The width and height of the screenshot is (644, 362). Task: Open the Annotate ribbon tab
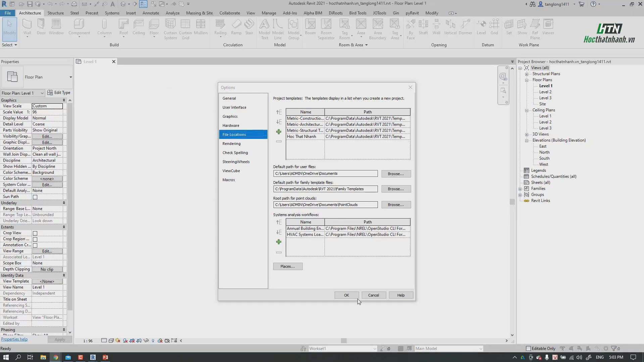151,13
